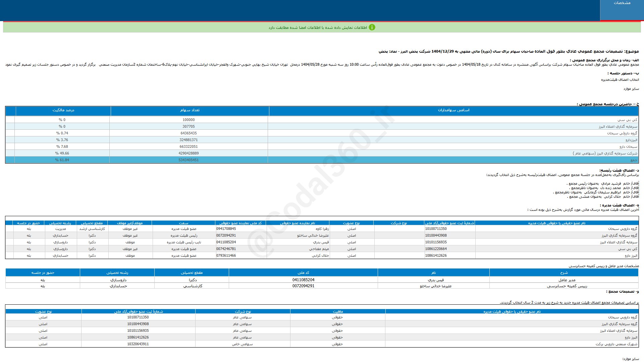
Task: Click the ownership percentage 7.68 %
Action: click(x=62, y=146)
